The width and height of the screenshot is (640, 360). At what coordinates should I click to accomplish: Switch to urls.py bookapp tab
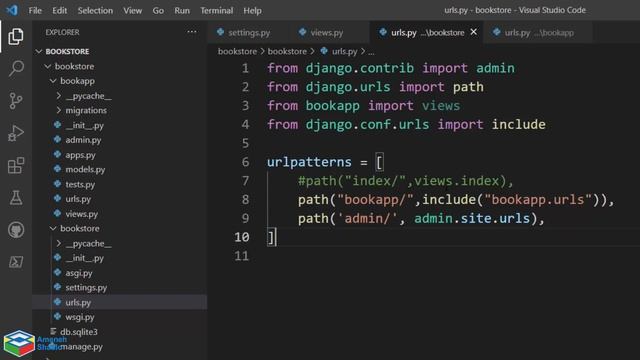pos(539,32)
